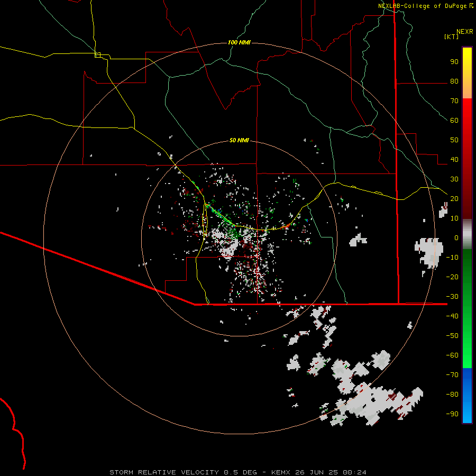This screenshot has width=476, height=476.
Task: Select the 50 NMI range ring label
Action: click(239, 140)
